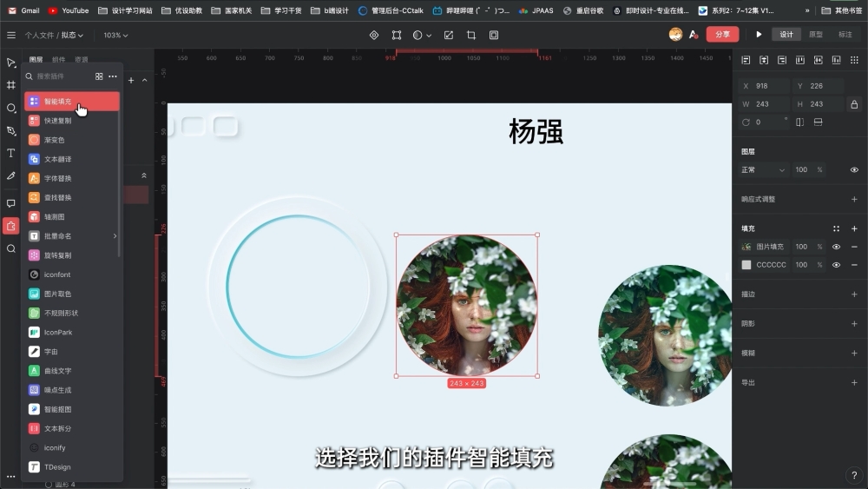Screen dimensions: 868x489
Task: Click the component diamond icon in top toolbar
Action: click(374, 35)
